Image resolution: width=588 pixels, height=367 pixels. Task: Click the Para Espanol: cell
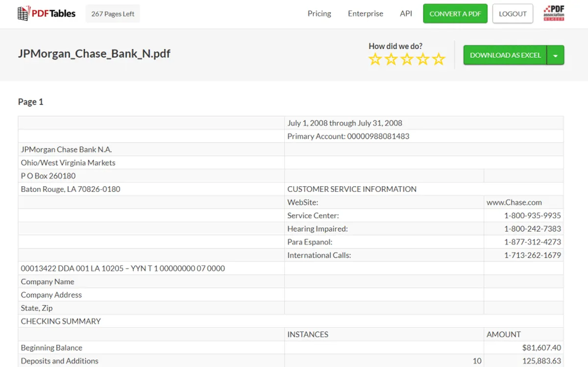384,242
